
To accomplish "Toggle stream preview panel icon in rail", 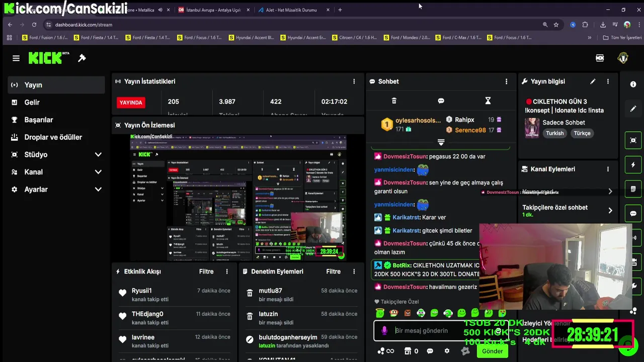I will pyautogui.click(x=633, y=140).
